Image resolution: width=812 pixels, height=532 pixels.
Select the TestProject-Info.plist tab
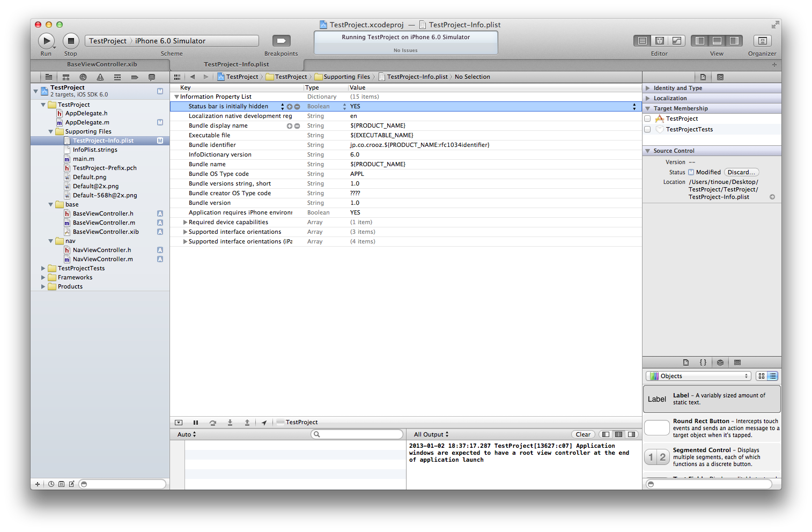[x=237, y=64]
